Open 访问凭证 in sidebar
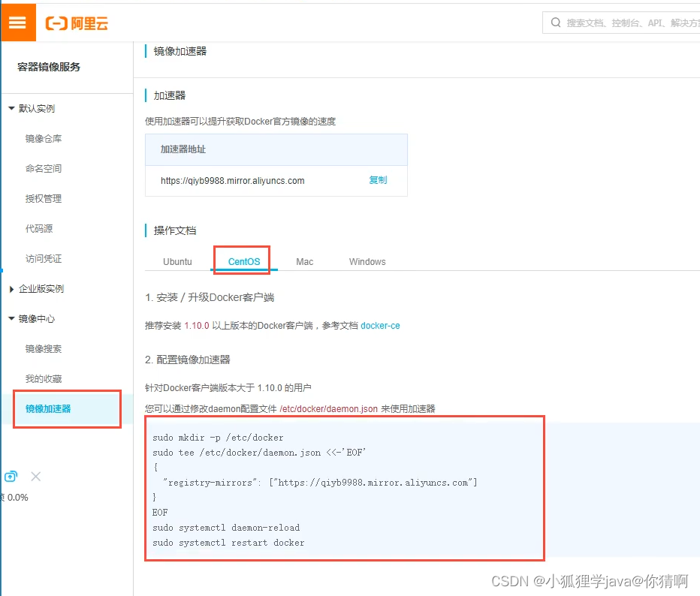The height and width of the screenshot is (596, 700). tap(44, 259)
